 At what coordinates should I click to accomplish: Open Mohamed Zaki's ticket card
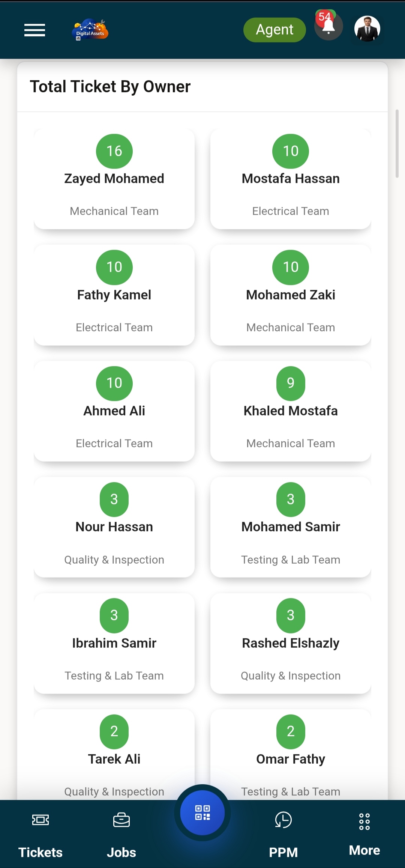pos(291,295)
